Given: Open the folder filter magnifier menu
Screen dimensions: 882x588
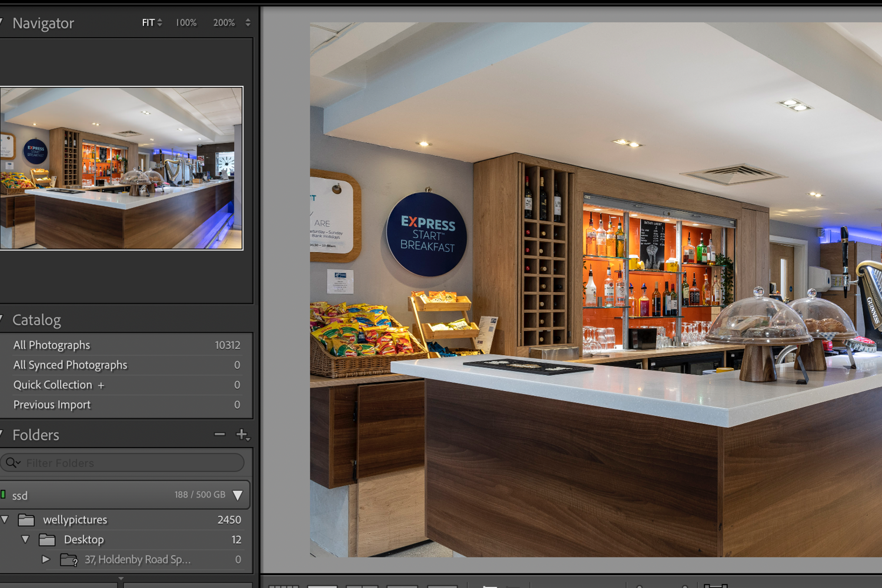Looking at the screenshot, I should tap(12, 463).
